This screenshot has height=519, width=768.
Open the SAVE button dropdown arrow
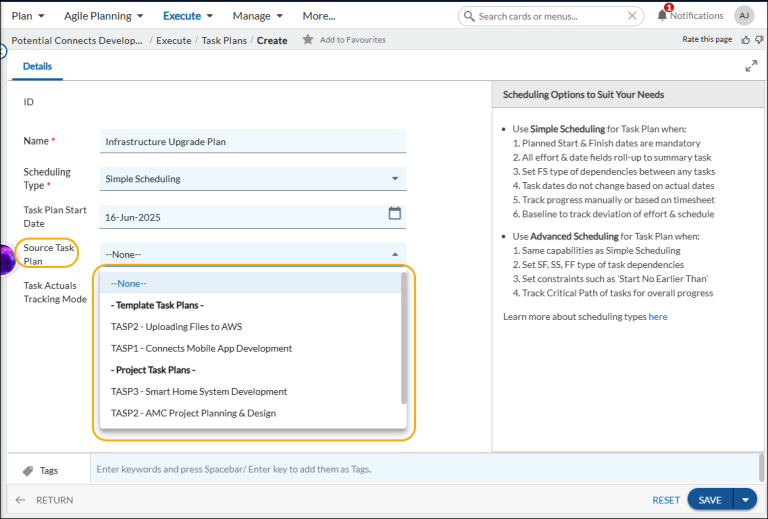point(745,500)
